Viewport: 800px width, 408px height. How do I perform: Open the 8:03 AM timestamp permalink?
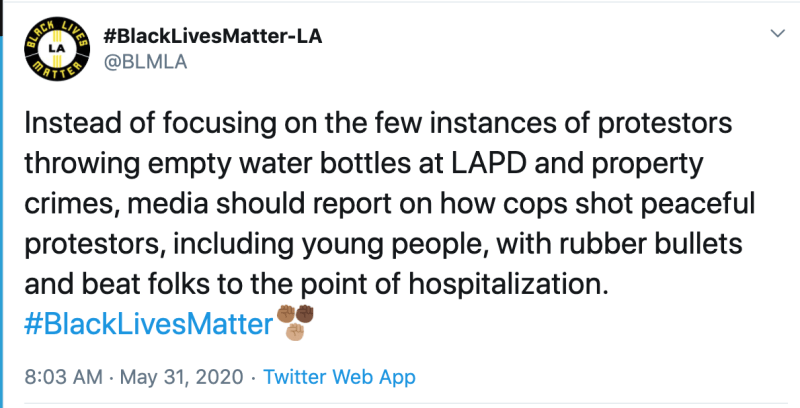[63, 377]
